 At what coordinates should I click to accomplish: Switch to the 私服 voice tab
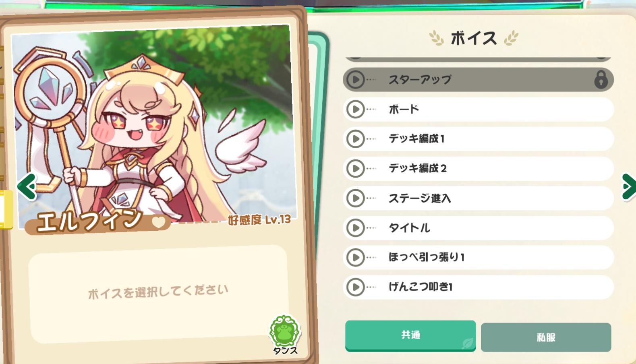pyautogui.click(x=546, y=337)
